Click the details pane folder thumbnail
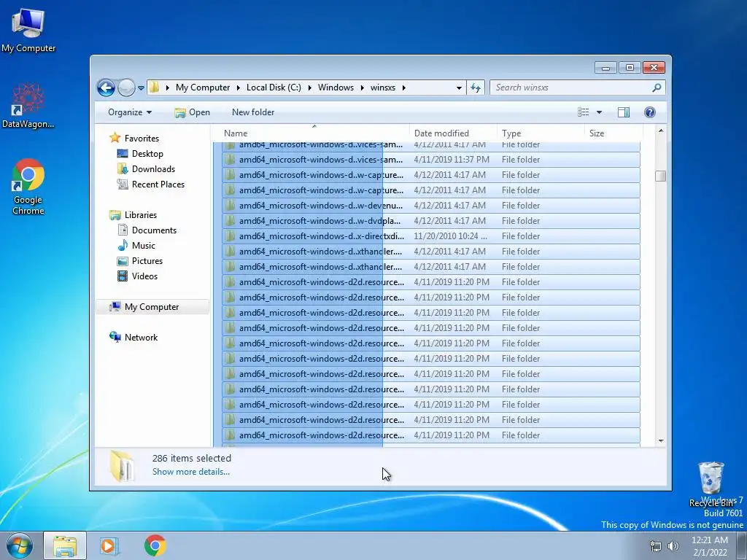Viewport: 747px width, 560px height. pyautogui.click(x=122, y=466)
